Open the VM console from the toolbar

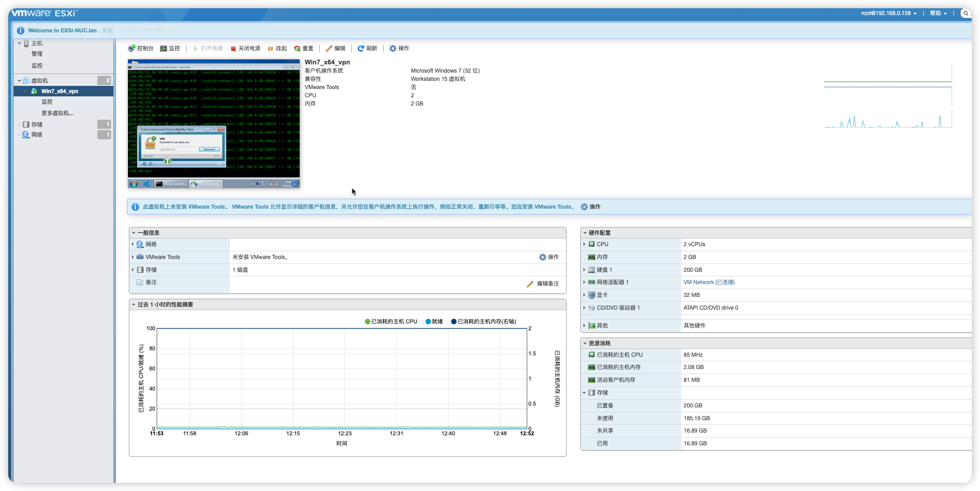[x=141, y=48]
